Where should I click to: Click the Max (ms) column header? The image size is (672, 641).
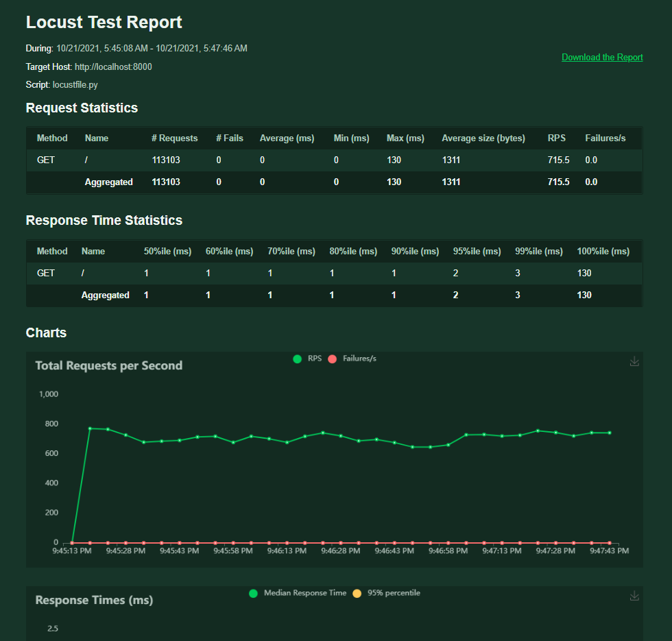405,138
